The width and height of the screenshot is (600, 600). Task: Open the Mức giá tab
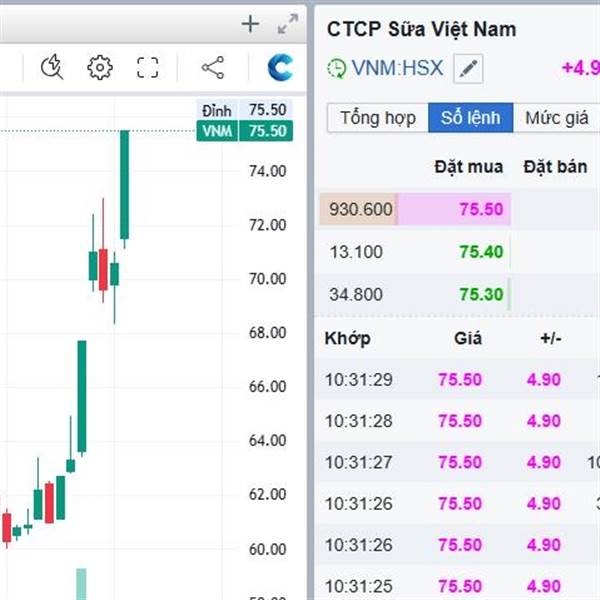point(556,118)
